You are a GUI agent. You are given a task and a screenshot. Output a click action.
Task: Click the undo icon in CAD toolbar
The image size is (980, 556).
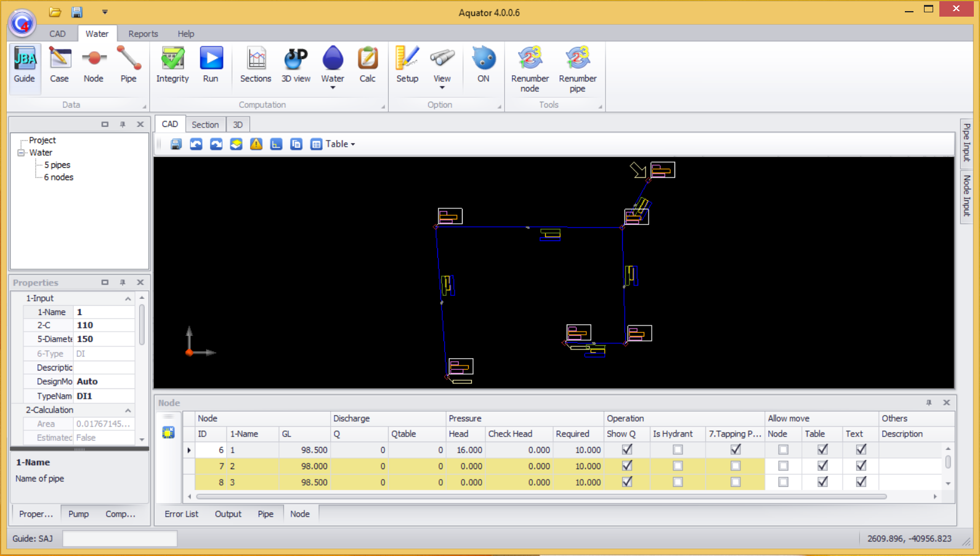(196, 144)
